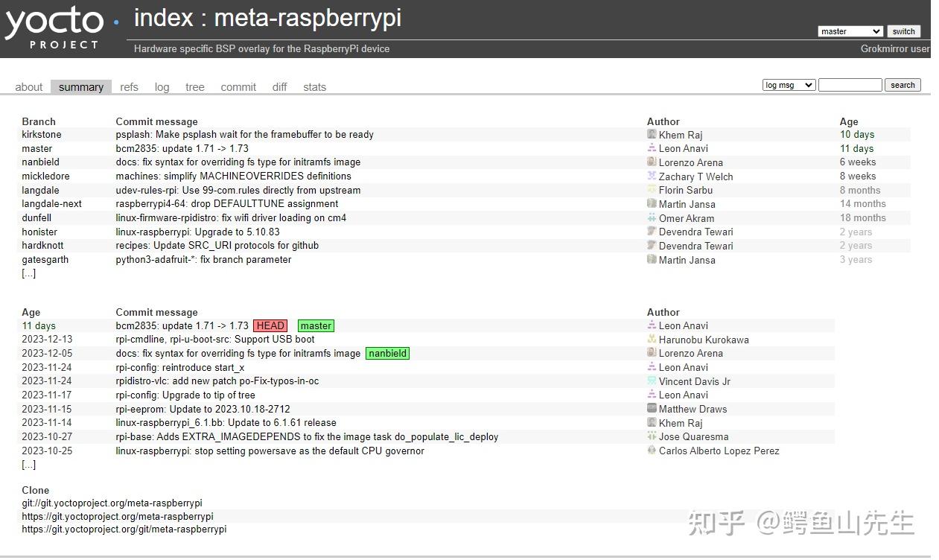
Task: Click Zachary T Welch's avatar icon
Action: pos(652,176)
